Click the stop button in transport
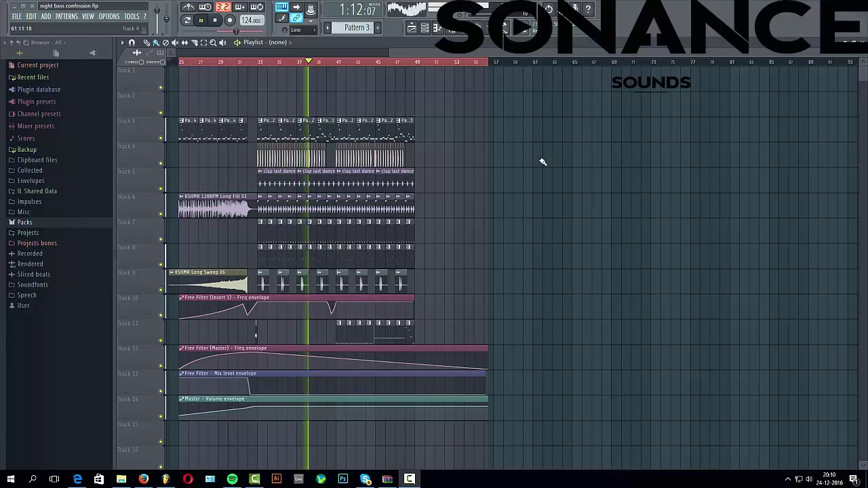868x488 pixels. tap(215, 20)
